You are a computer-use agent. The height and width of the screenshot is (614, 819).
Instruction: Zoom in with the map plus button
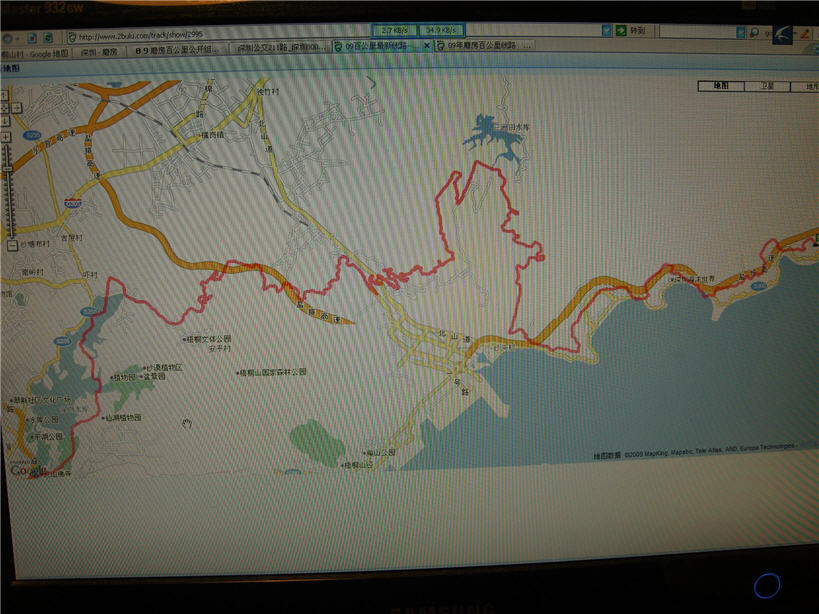[6, 137]
